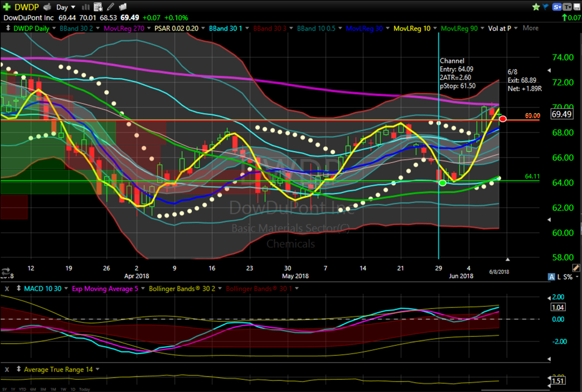The width and height of the screenshot is (582, 392).
Task: Click the top price-scale arrow near 74.00
Action: [x=549, y=70]
